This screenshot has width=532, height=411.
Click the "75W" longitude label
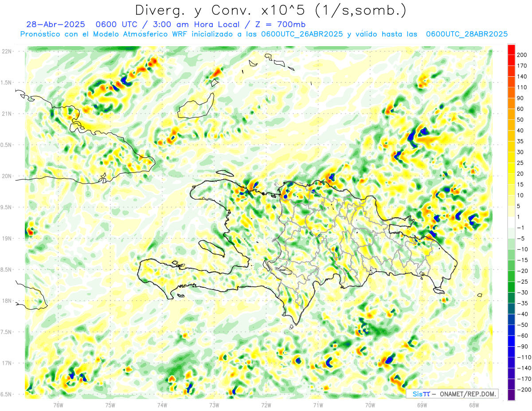(110, 405)
